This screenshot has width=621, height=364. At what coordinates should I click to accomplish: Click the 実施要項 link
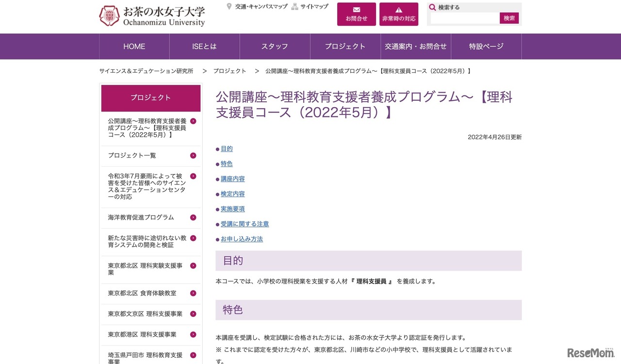(232, 209)
